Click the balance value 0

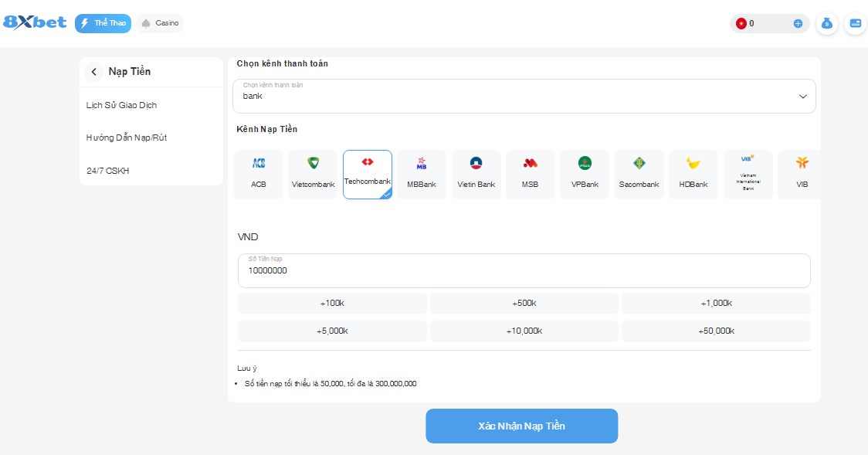pos(751,23)
